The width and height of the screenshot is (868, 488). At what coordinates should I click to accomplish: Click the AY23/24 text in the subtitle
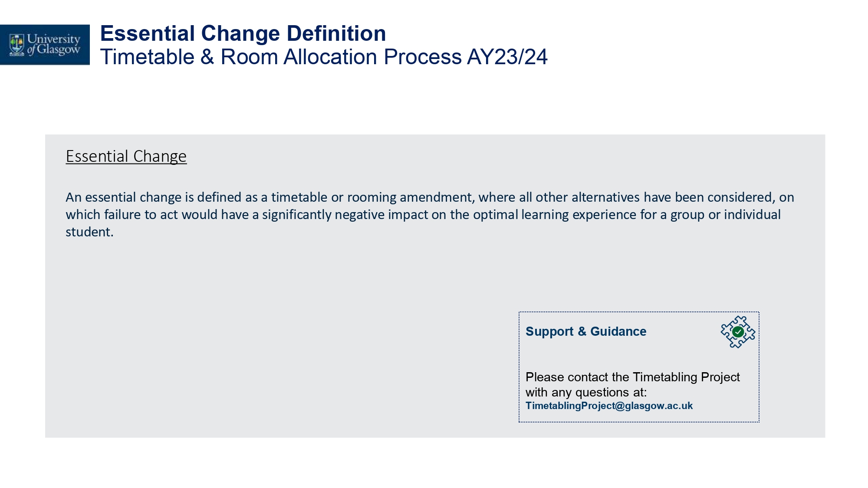coord(507,57)
